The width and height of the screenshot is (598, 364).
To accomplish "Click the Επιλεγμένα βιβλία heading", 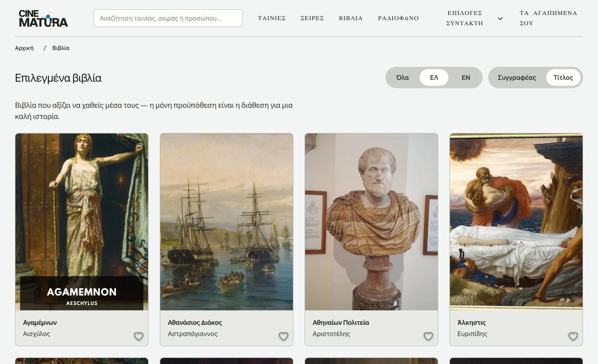I will (x=58, y=78).
